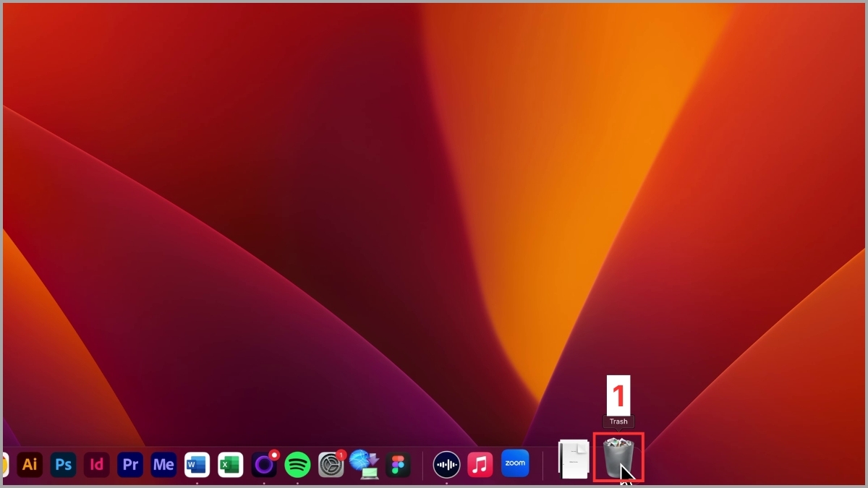
Task: Launch Microsoft Excel from the dock
Action: pos(231,464)
